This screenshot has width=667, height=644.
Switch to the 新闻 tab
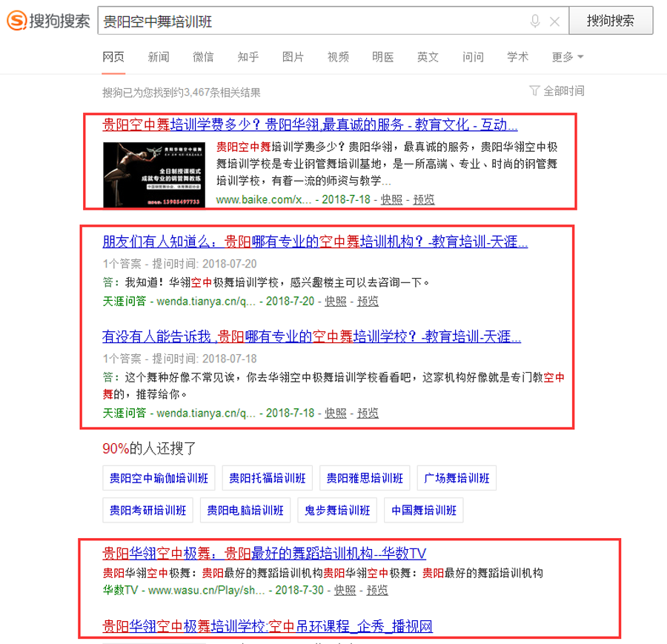pos(159,56)
